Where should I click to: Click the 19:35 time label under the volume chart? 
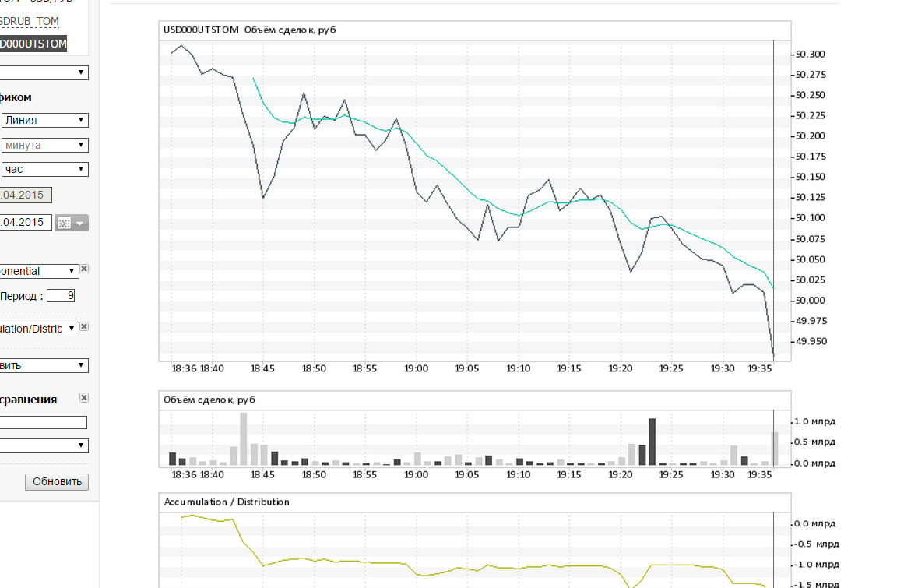[760, 474]
